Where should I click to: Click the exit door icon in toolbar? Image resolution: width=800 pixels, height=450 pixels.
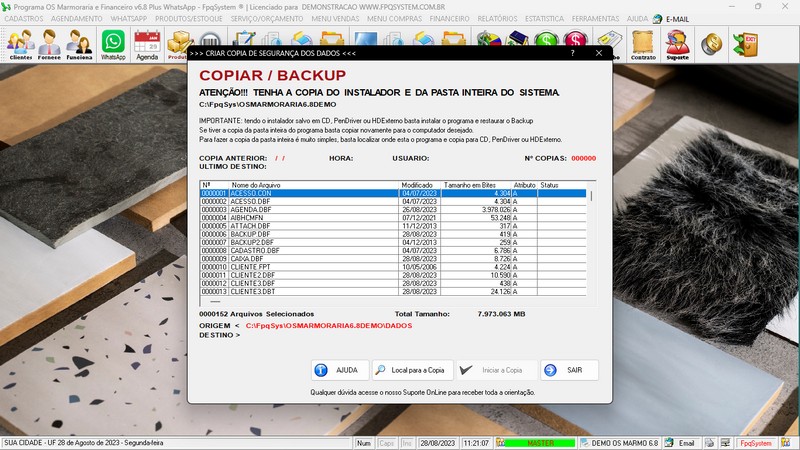click(743, 44)
